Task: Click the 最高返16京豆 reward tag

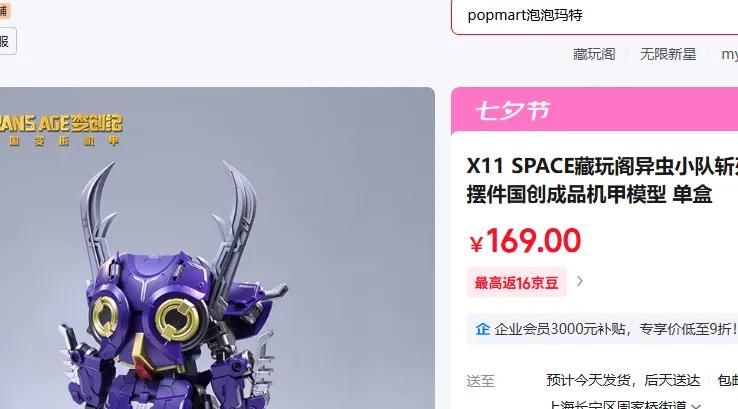Action: coord(516,282)
